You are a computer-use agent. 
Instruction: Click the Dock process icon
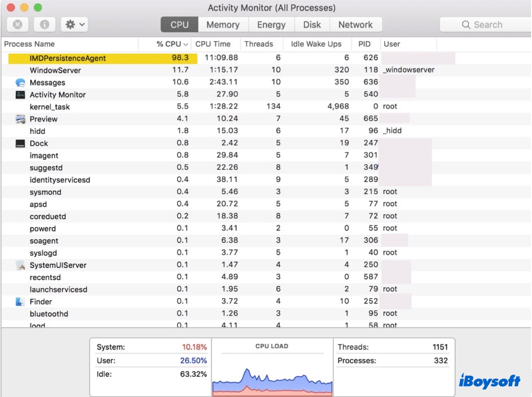20,144
